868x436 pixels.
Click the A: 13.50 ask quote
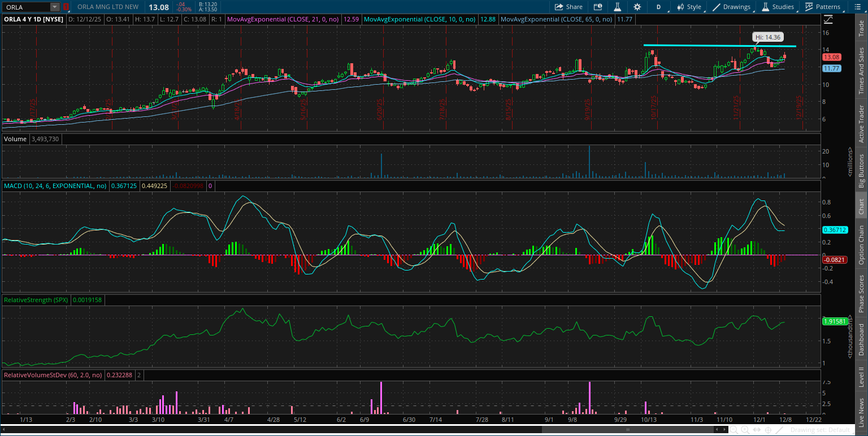pyautogui.click(x=207, y=10)
